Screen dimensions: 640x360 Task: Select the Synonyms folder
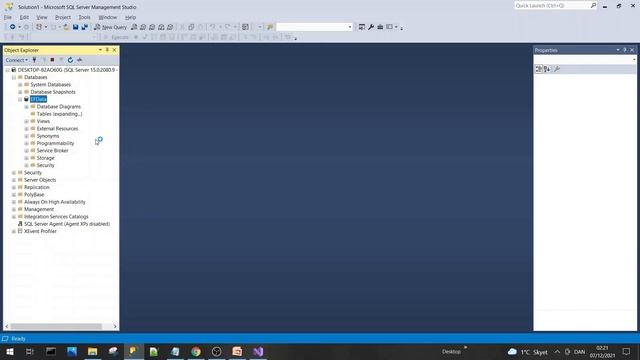point(48,136)
